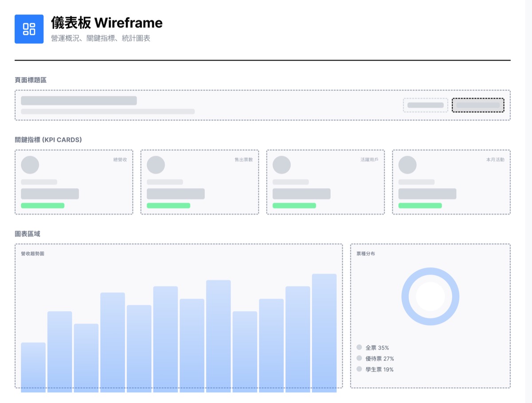Screen dimensions: 532x403
Task: Select the 售出票數 KPI card
Action: [200, 182]
